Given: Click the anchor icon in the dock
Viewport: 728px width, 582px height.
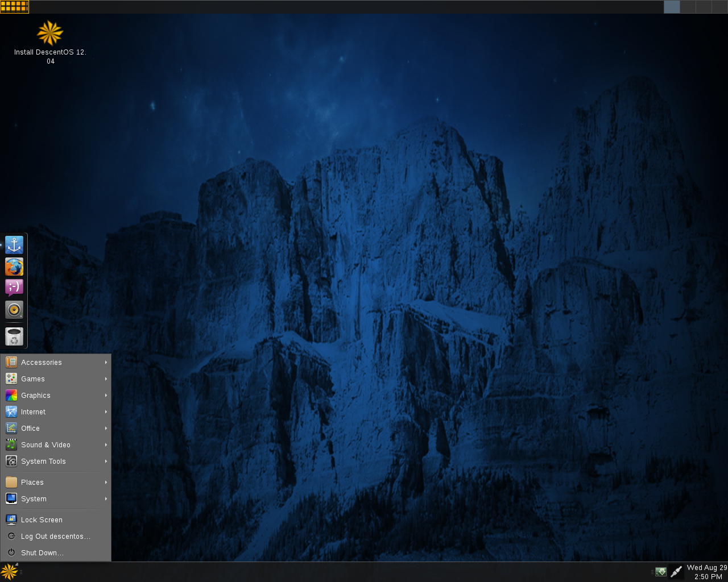Looking at the screenshot, I should point(14,245).
